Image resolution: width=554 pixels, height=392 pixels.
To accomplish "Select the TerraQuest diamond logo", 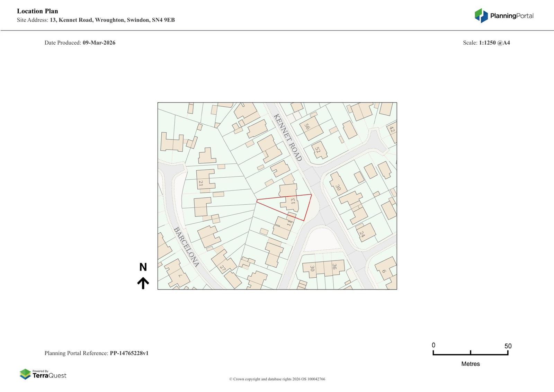I will 26,375.
